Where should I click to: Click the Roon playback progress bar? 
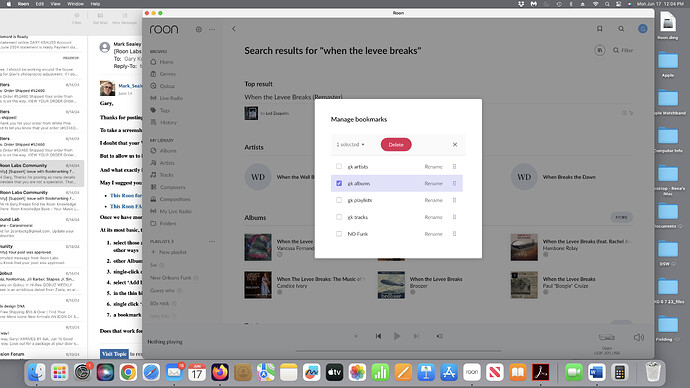click(x=398, y=351)
